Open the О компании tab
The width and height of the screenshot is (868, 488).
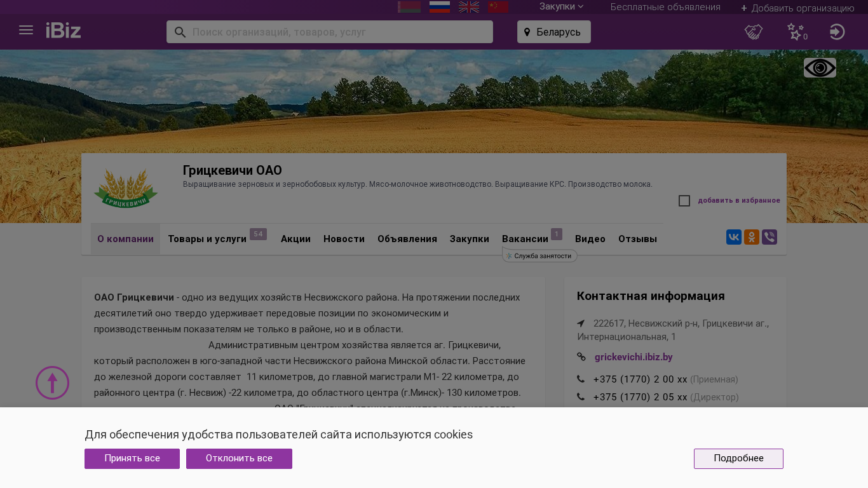click(x=125, y=239)
